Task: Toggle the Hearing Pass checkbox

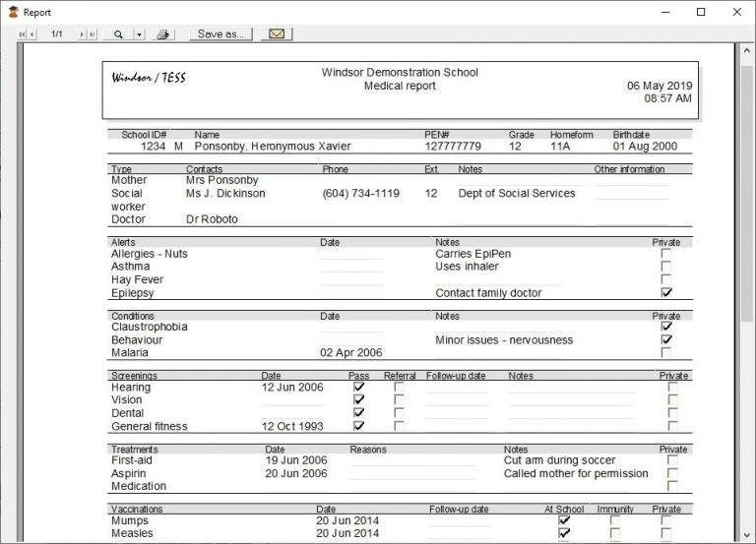Action: [358, 388]
